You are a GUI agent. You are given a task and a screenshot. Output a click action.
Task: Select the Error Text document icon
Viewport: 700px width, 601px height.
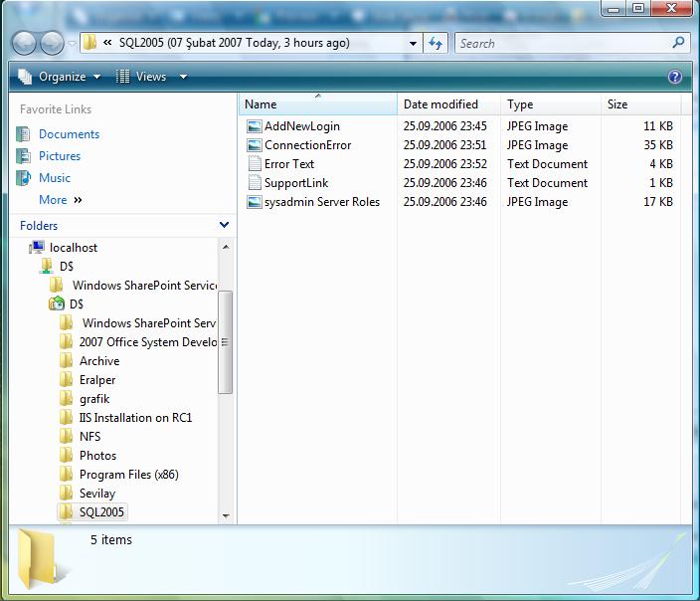click(x=255, y=164)
